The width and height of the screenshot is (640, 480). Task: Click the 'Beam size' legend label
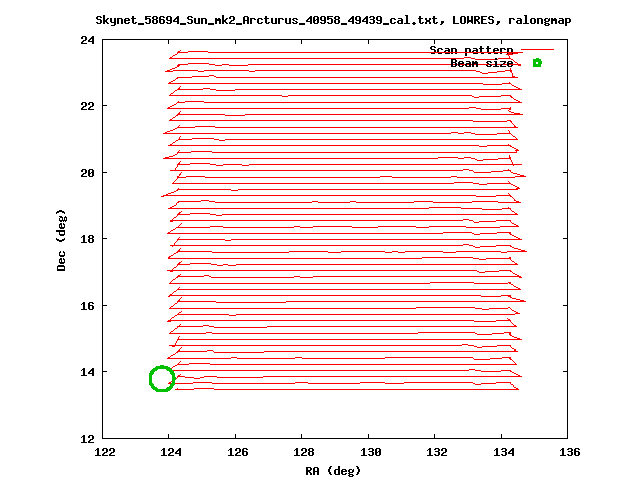click(482, 63)
